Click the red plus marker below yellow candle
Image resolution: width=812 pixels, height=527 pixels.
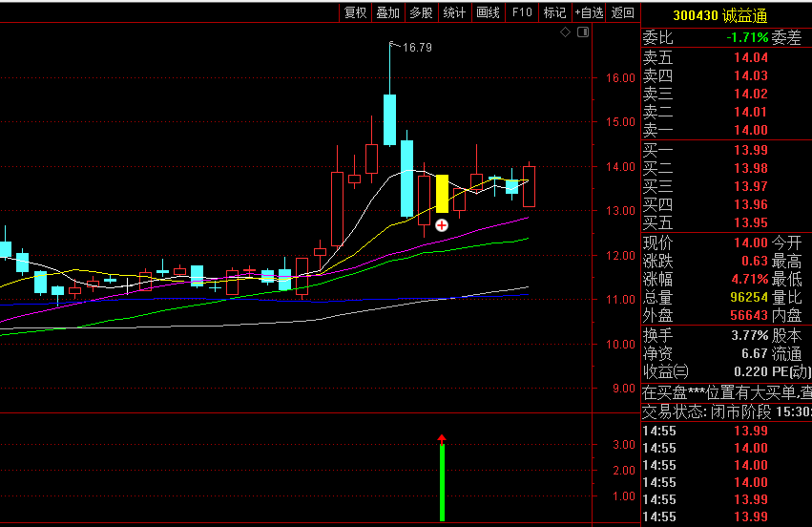pos(442,225)
